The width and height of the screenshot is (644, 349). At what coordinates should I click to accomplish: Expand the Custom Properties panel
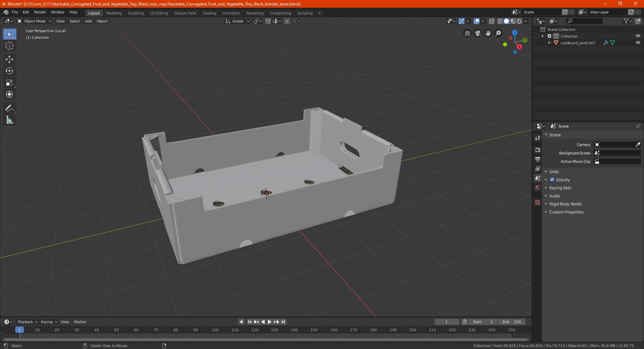pos(566,212)
